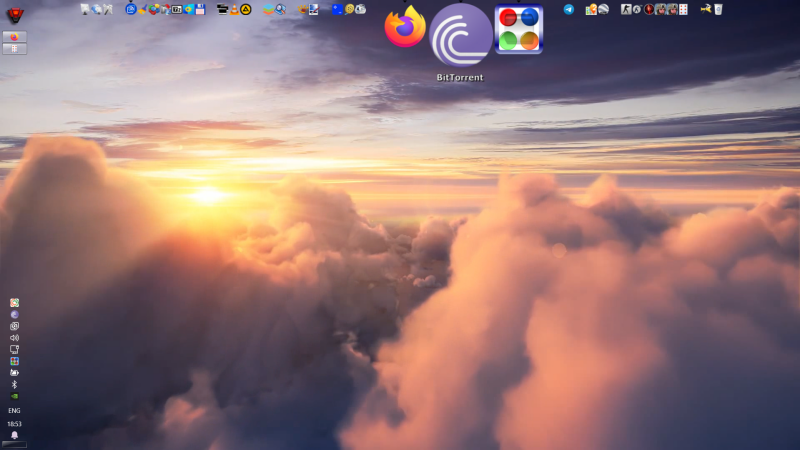Open the second helmeted soldier game icon
The width and height of the screenshot is (800, 450).
pos(672,9)
